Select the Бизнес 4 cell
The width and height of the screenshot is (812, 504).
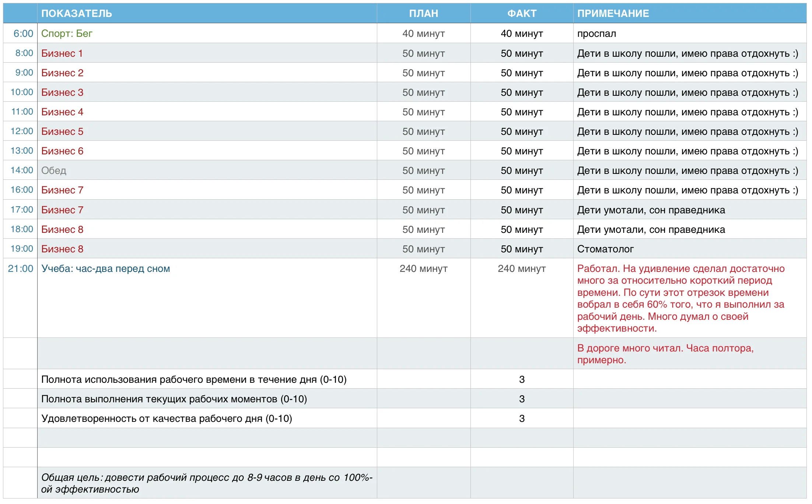point(62,112)
